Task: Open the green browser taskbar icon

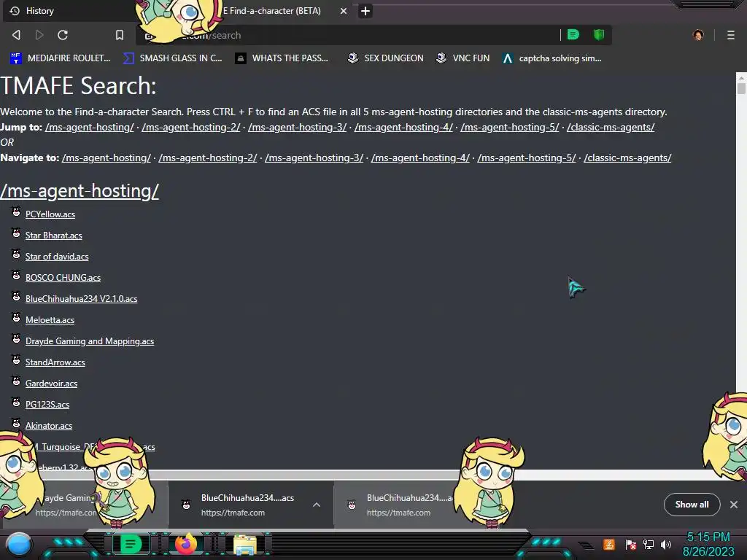Action: (x=130, y=544)
